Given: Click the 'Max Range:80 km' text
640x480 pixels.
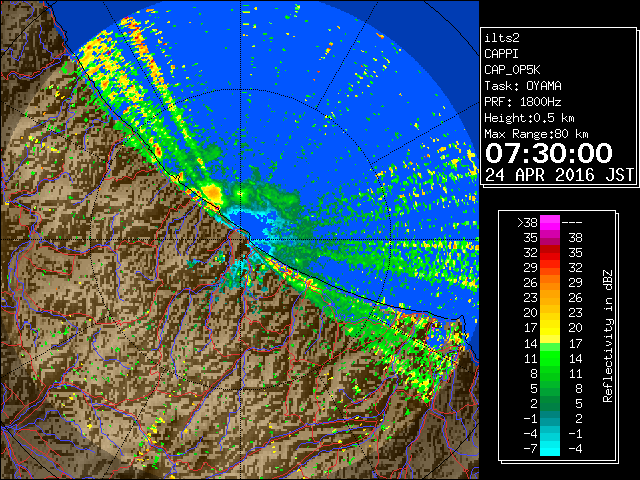Looking at the screenshot, I should [536, 134].
